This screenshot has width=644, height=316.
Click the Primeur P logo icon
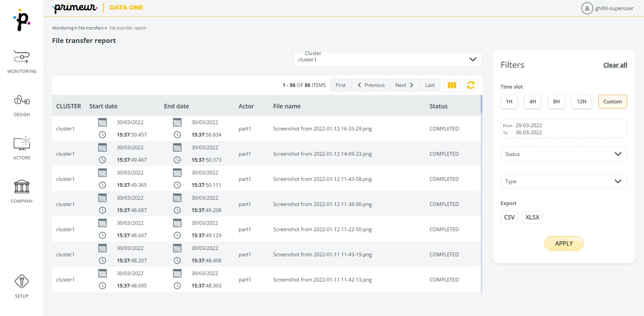tap(22, 20)
